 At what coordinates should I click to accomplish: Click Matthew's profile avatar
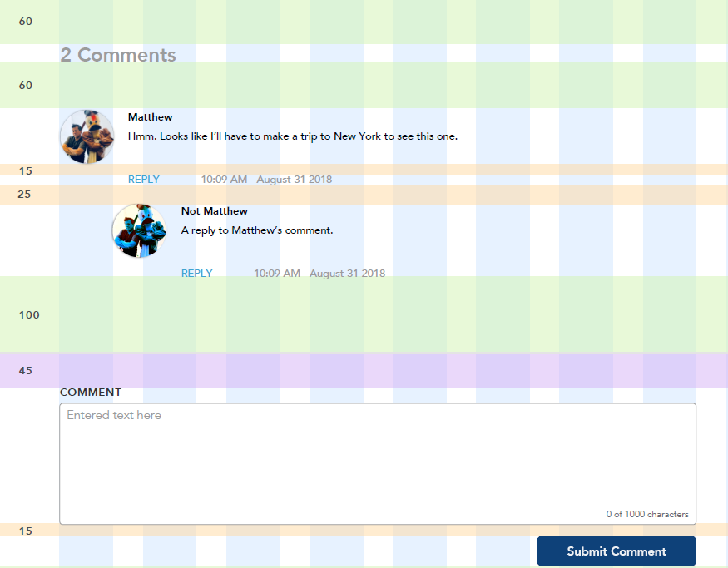87,136
